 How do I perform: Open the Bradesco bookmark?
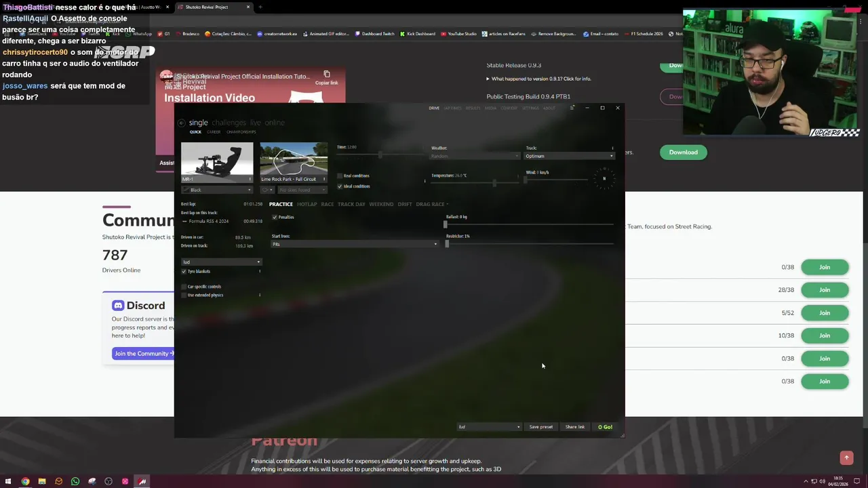(187, 34)
